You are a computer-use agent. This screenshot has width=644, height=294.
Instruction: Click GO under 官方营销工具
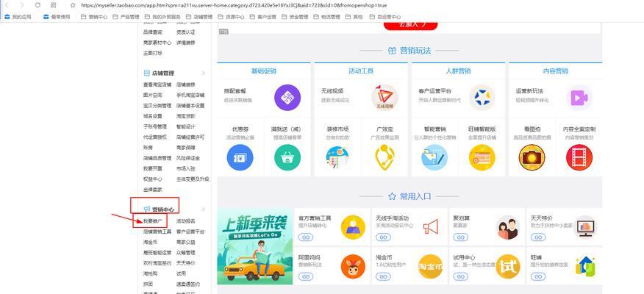pos(306,237)
